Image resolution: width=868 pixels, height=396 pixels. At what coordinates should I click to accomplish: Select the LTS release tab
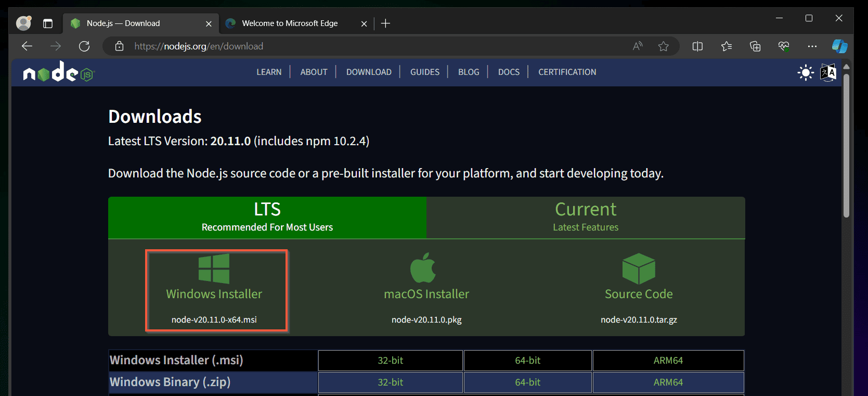tap(267, 218)
